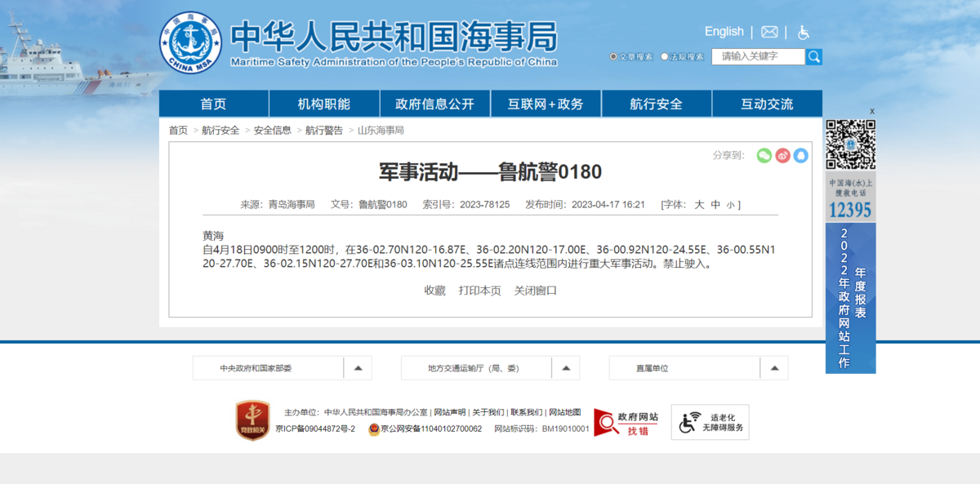This screenshot has height=484, width=980.
Task: Click the 黄海 line in article body
Action: coord(213,236)
